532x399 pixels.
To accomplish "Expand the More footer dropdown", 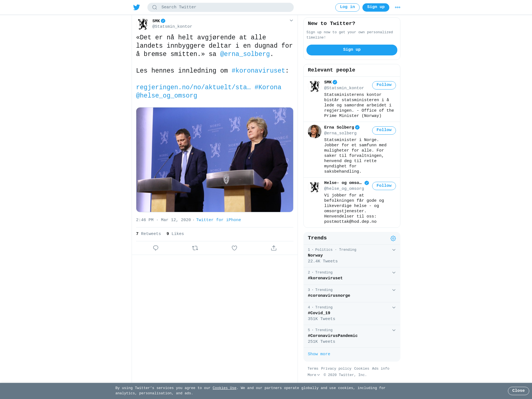I will pos(314,375).
